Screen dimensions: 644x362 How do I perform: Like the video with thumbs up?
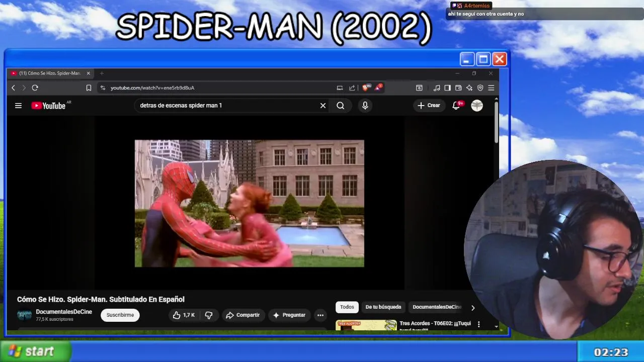pos(184,315)
